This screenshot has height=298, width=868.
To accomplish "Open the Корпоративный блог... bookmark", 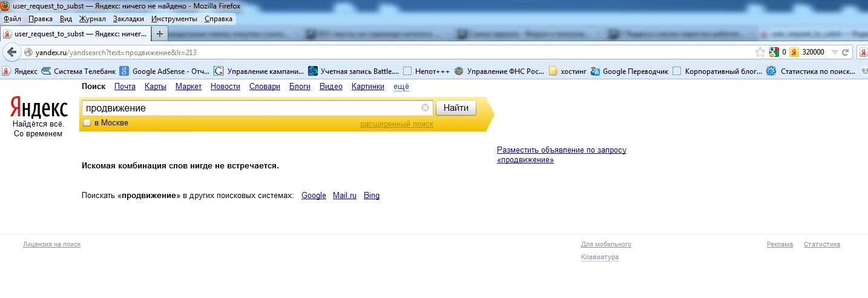I will 717,71.
